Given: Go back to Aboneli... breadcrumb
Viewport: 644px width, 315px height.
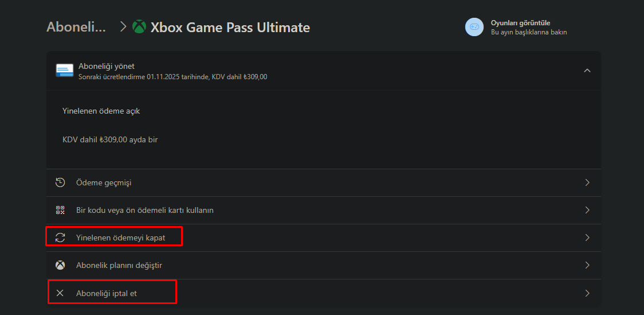Looking at the screenshot, I should click(x=76, y=27).
